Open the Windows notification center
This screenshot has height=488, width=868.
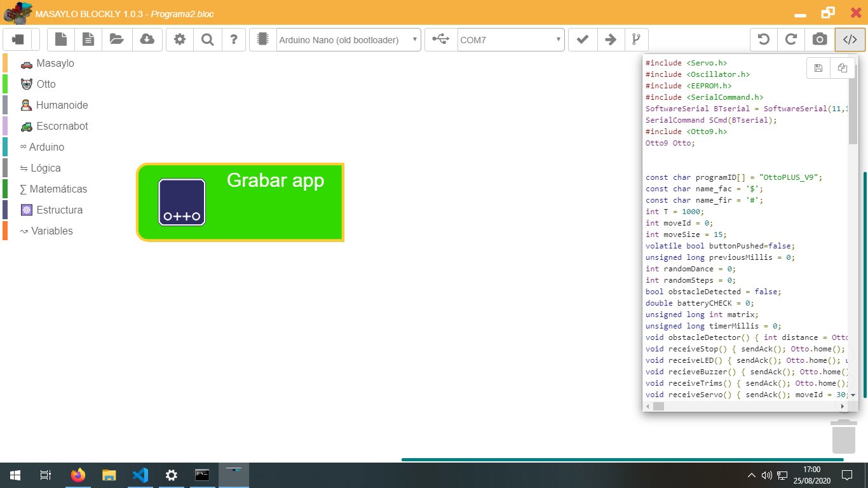coord(846,475)
